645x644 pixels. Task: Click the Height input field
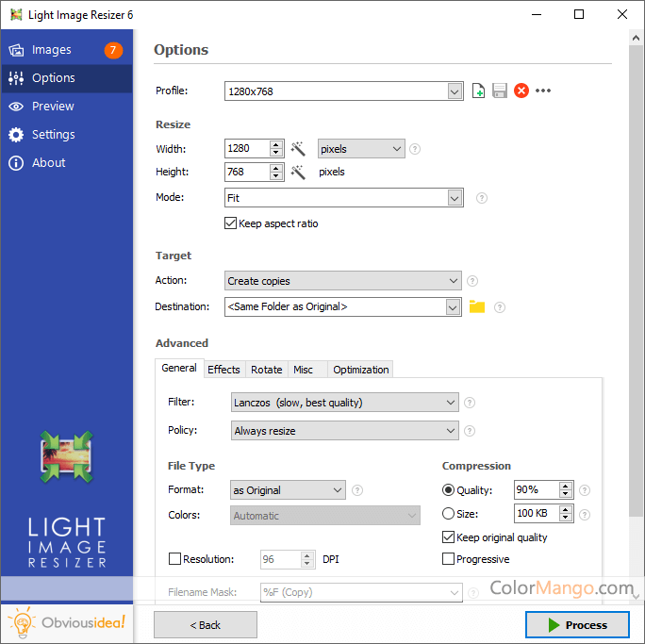click(247, 172)
